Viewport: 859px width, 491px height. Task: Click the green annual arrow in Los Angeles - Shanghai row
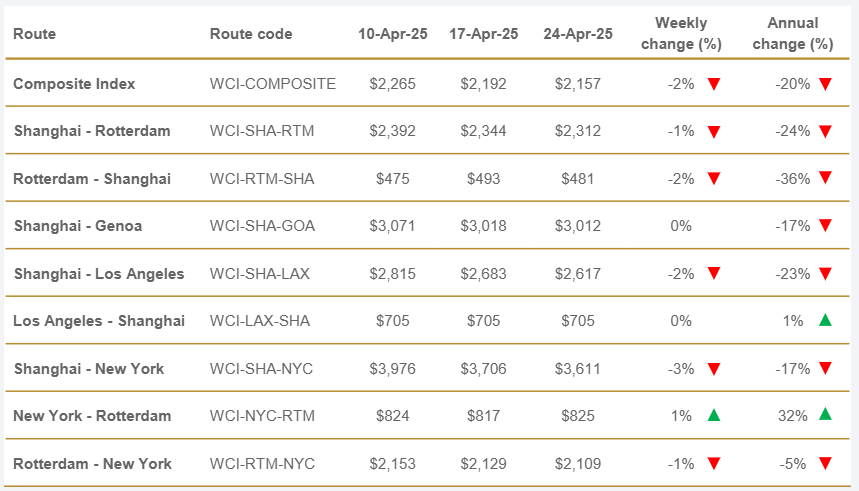click(825, 320)
